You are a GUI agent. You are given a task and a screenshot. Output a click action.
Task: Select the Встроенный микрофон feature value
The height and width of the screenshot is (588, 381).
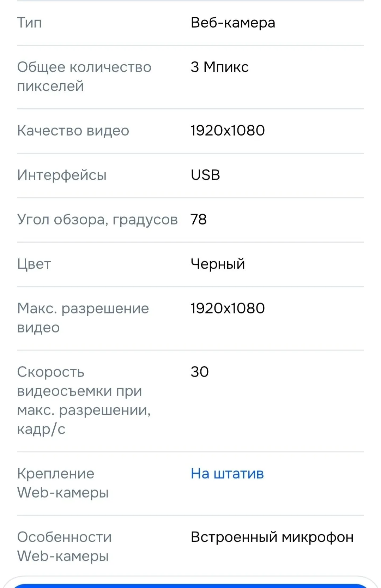[272, 537]
